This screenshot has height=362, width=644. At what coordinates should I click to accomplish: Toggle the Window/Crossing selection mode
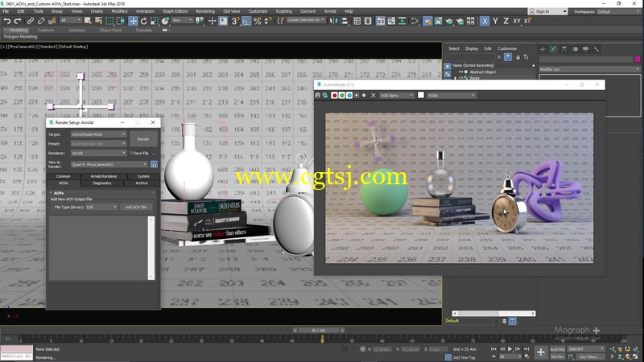120,21
